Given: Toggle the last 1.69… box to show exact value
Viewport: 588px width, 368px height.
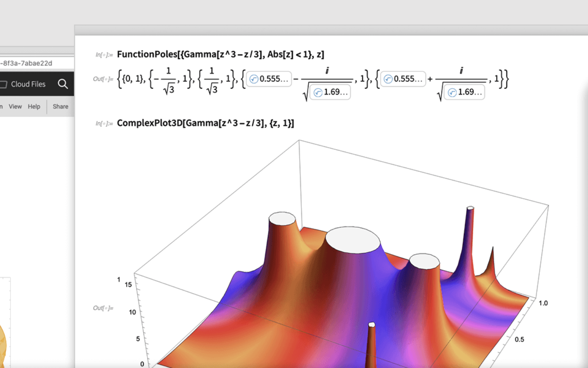Looking at the screenshot, I should coord(464,92).
